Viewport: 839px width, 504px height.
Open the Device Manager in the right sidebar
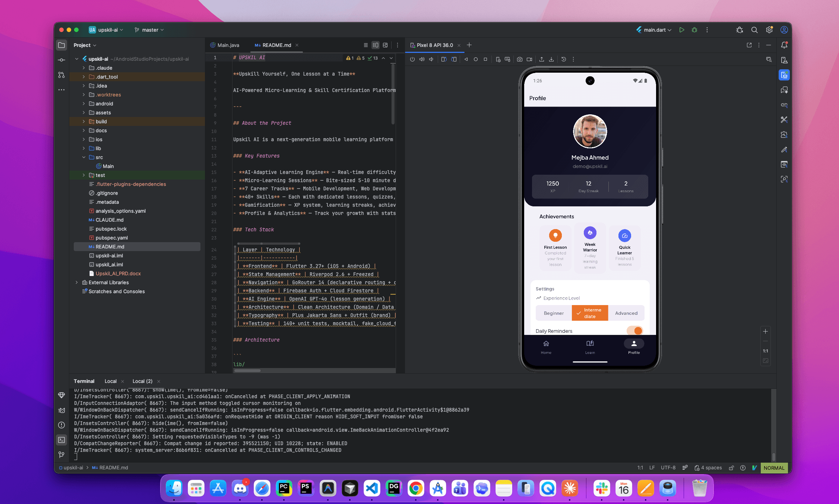click(x=784, y=60)
